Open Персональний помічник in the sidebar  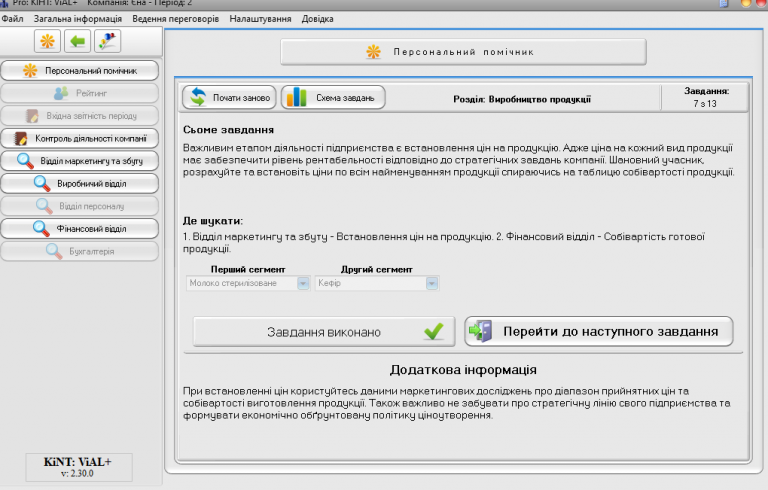[x=80, y=71]
